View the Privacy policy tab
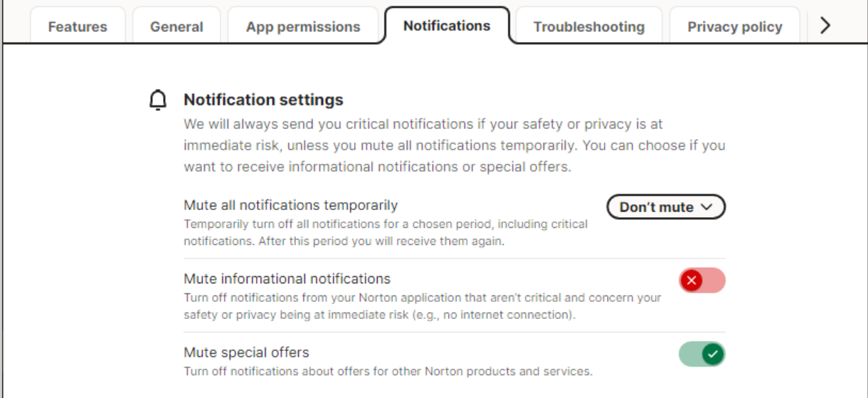Screen dimensions: 868x398 click(x=735, y=27)
